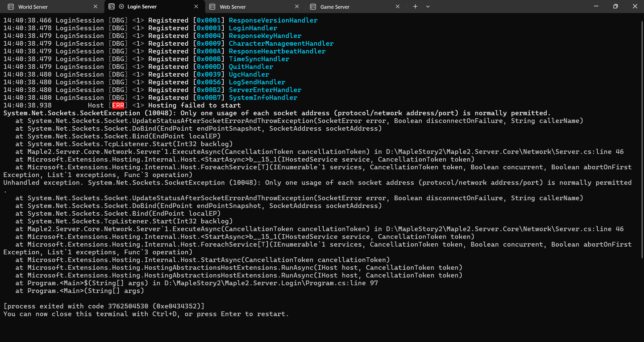Image resolution: width=644 pixels, height=342 pixels.
Task: Close the World Server tab
Action: pyautogui.click(x=95, y=7)
